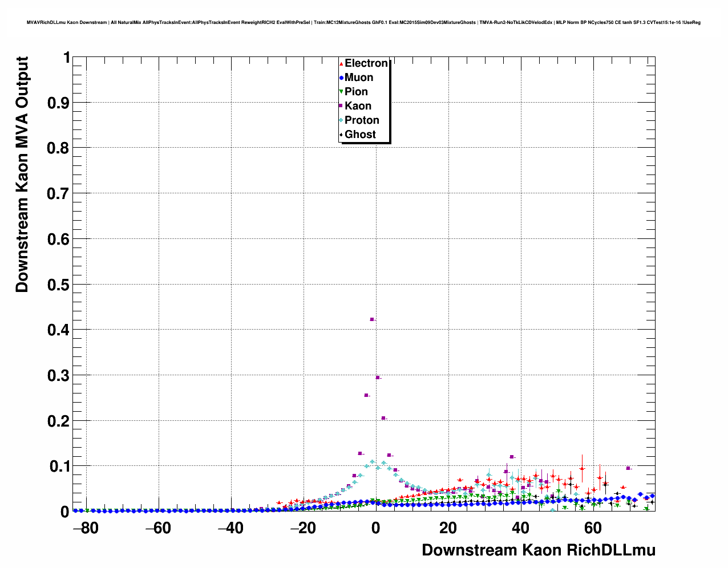728x568 pixels.
Task: Click the Ghost legend label
Action: [x=360, y=135]
